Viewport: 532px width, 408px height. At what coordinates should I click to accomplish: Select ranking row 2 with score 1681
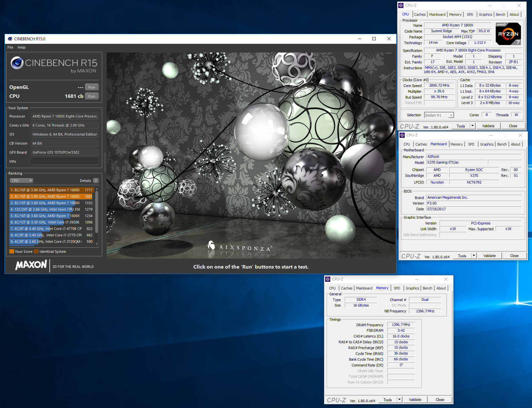[x=51, y=196]
